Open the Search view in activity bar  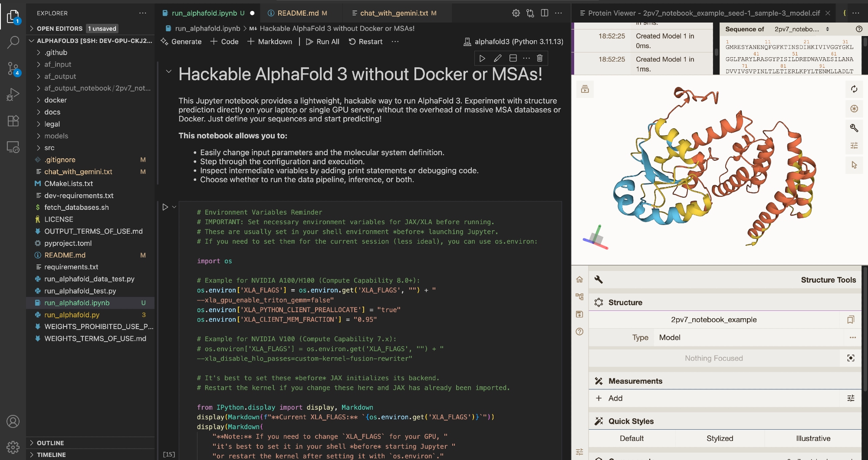(13, 42)
